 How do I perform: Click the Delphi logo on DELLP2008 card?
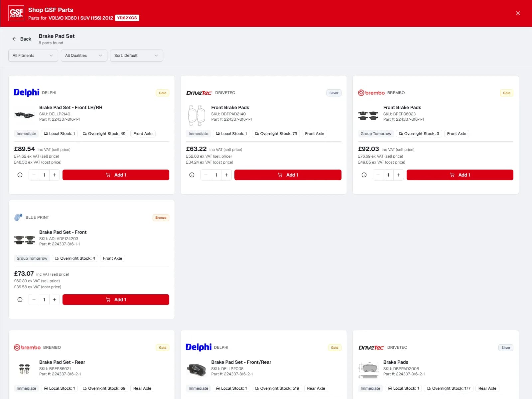[x=199, y=347]
